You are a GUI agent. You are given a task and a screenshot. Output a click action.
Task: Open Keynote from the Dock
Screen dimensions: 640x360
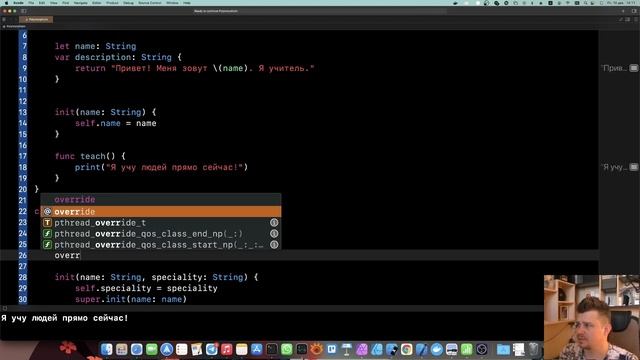(347, 349)
